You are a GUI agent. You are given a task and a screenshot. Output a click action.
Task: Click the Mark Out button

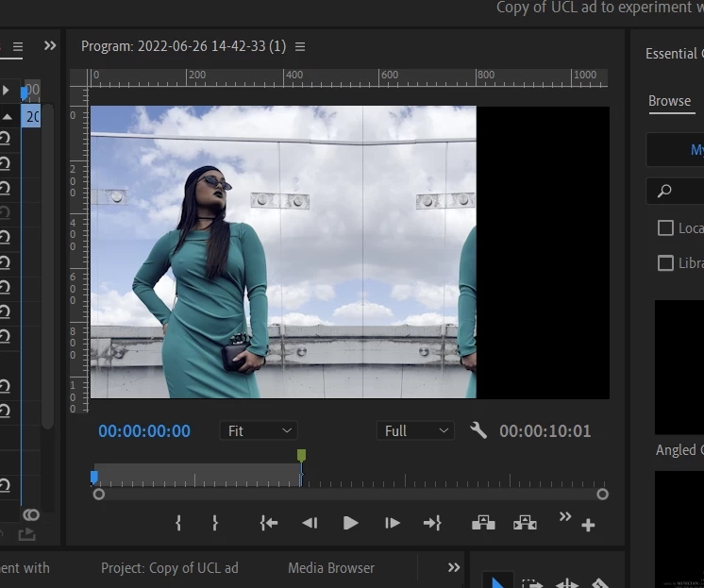(x=215, y=523)
